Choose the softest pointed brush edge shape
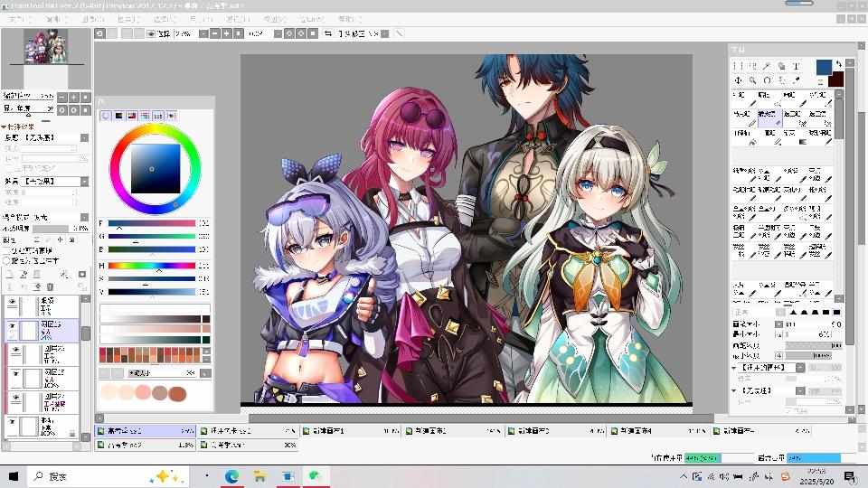The width and height of the screenshot is (868, 488). point(793,313)
